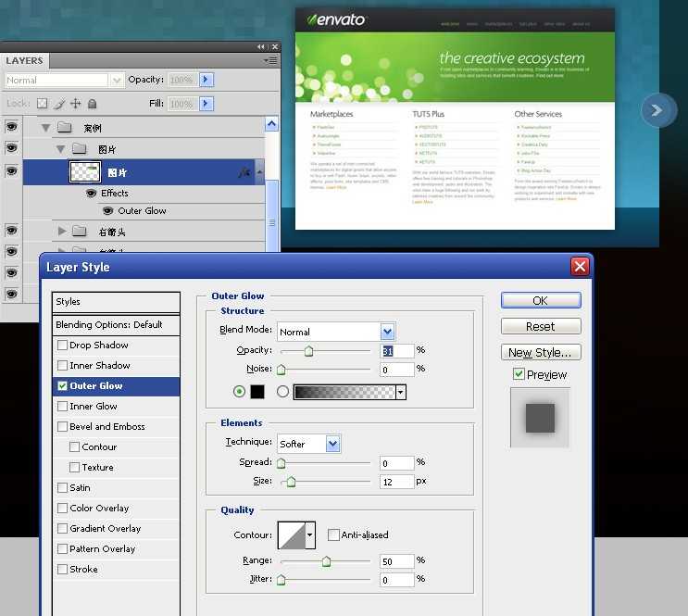The width and height of the screenshot is (688, 616).
Task: Click the next slide arrow on the canvas
Action: (x=657, y=110)
